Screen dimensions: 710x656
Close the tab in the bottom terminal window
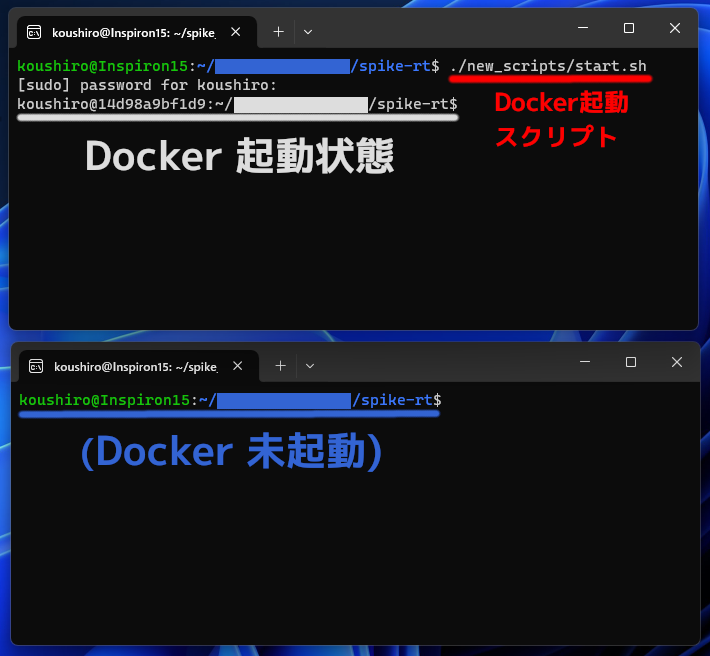[x=237, y=366]
